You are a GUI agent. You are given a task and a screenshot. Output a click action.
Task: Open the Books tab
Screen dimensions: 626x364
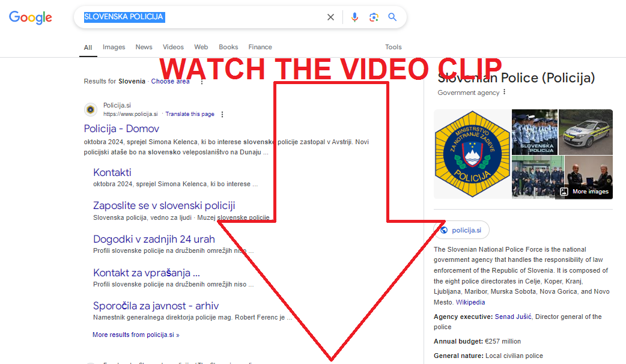[228, 47]
